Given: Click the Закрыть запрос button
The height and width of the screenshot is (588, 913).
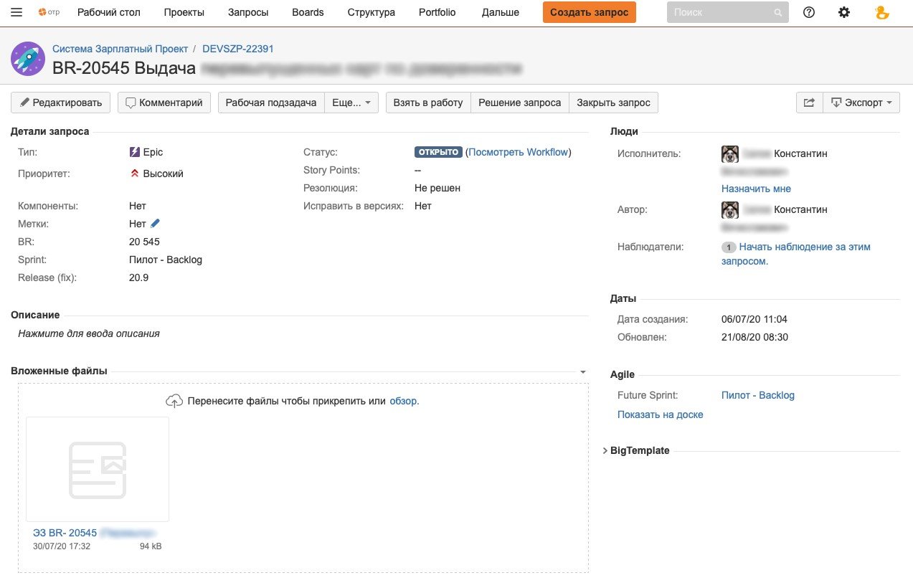Looking at the screenshot, I should coord(614,103).
